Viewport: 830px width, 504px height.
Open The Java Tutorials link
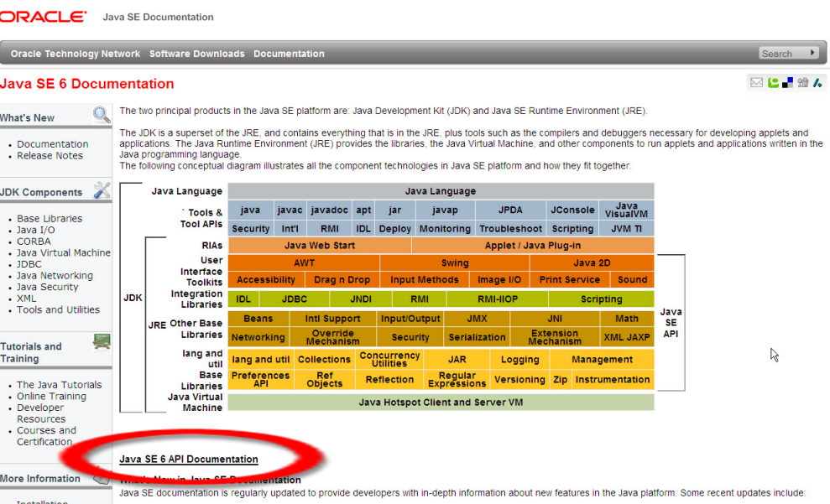60,385
